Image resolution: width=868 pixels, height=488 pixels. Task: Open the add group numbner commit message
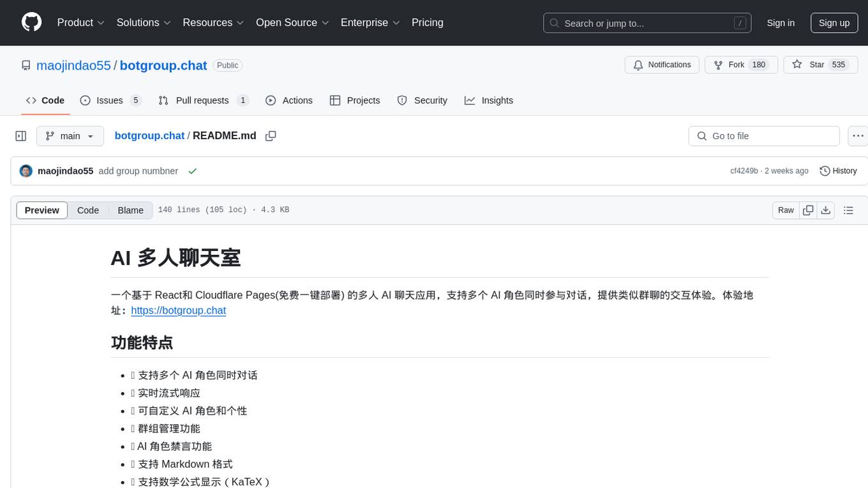pos(138,171)
